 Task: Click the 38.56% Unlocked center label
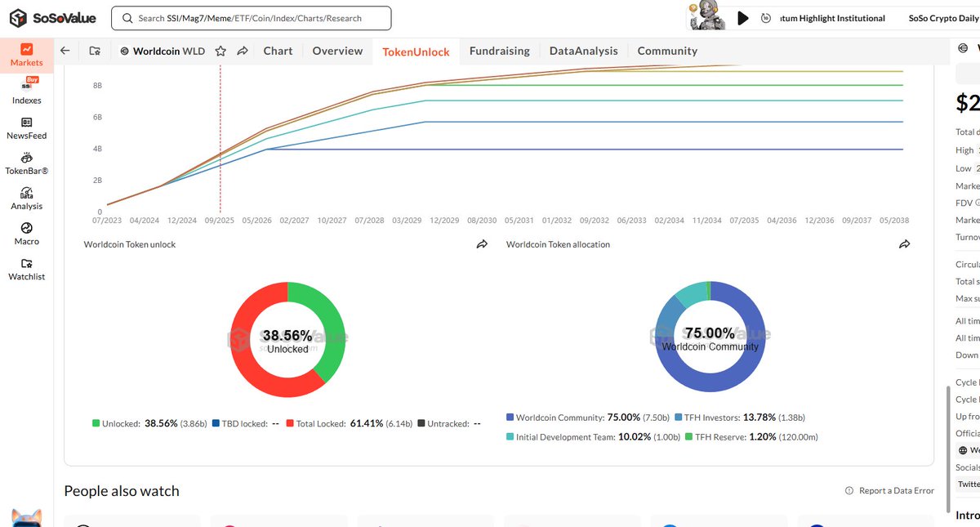click(x=287, y=342)
